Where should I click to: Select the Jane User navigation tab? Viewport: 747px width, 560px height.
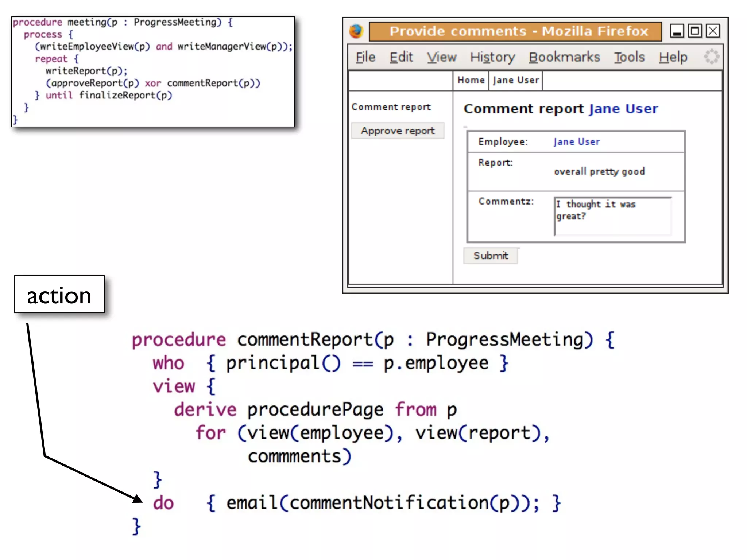[516, 80]
